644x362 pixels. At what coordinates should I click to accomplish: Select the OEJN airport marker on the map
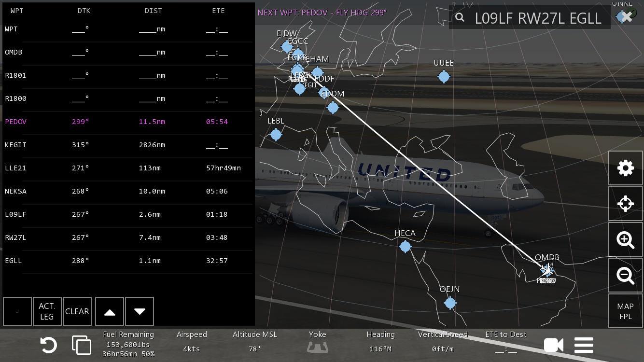pos(450,303)
